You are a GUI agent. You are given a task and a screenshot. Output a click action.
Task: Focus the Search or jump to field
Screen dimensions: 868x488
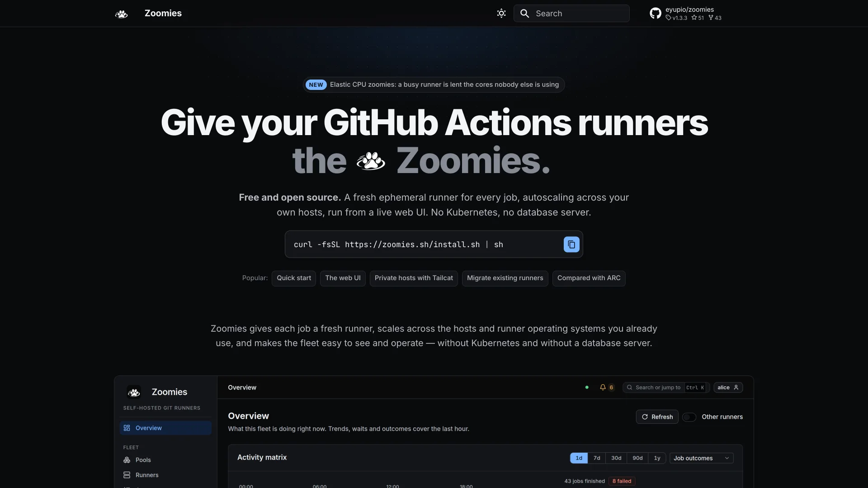666,387
